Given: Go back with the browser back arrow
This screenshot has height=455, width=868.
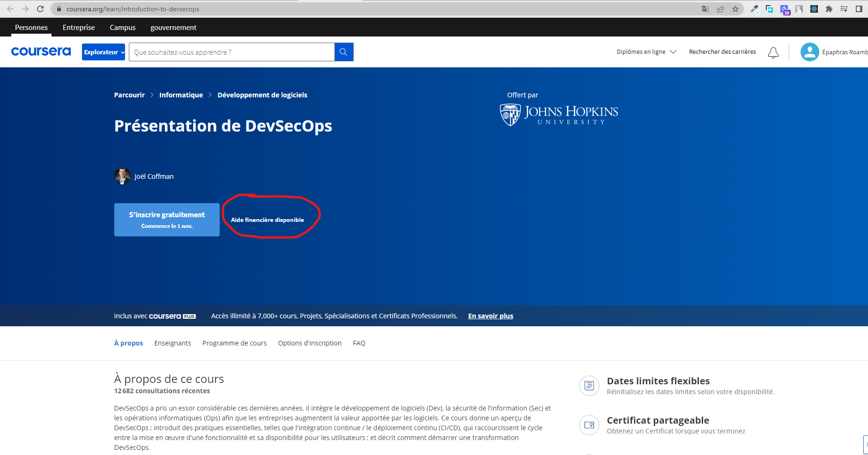Looking at the screenshot, I should click(10, 9).
